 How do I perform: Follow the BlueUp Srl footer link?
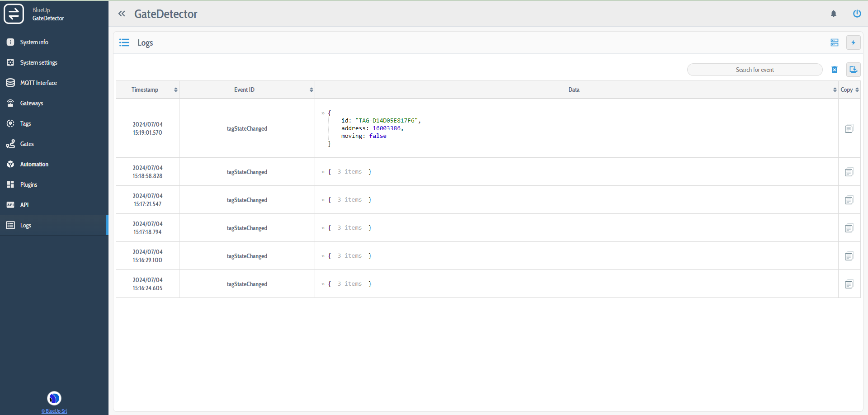(x=54, y=411)
